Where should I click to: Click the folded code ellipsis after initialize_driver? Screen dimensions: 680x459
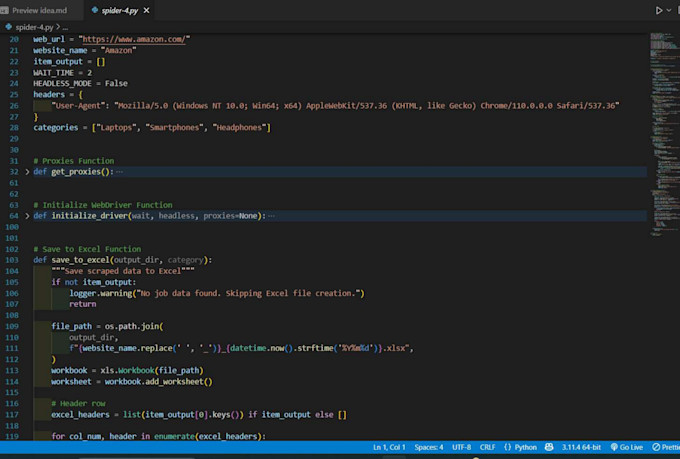click(x=271, y=216)
